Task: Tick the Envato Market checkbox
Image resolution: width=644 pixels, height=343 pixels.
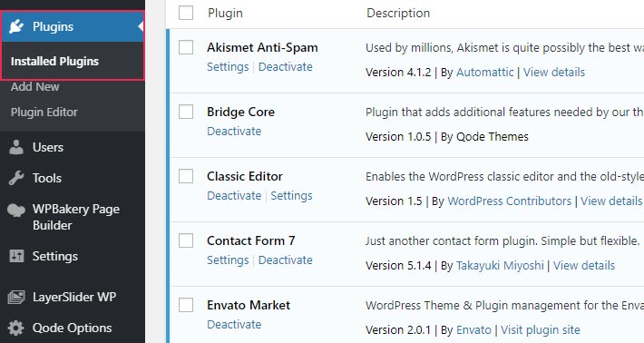Action: click(x=186, y=305)
